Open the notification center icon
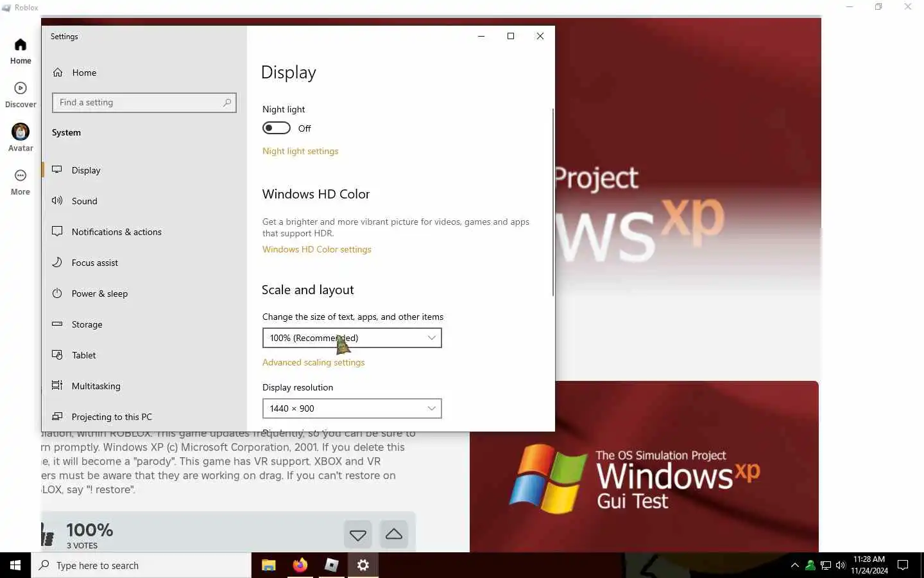This screenshot has height=578, width=924. (903, 565)
